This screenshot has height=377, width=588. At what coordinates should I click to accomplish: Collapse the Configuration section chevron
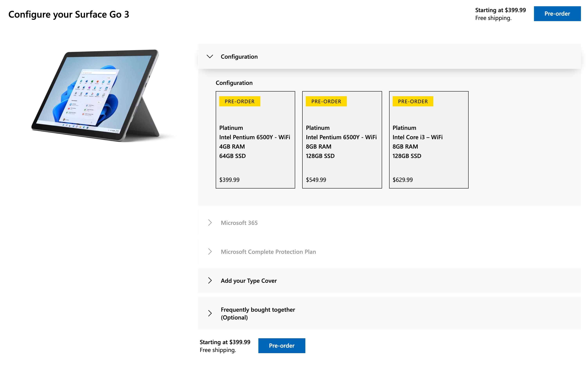coord(210,57)
